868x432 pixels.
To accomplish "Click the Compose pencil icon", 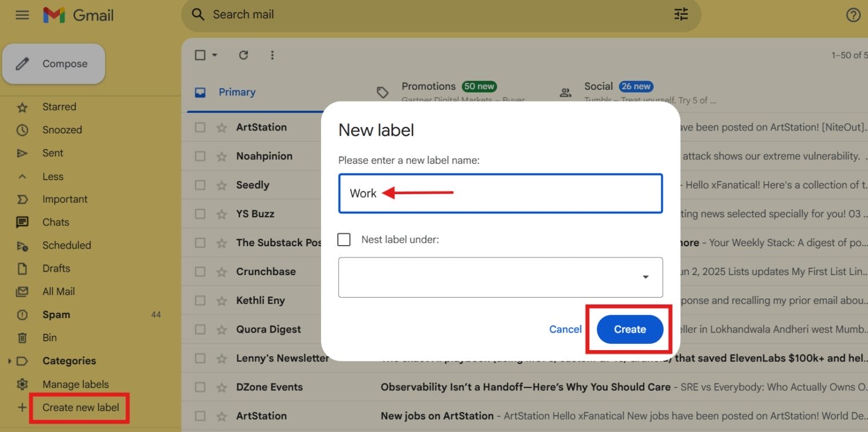I will 23,63.
